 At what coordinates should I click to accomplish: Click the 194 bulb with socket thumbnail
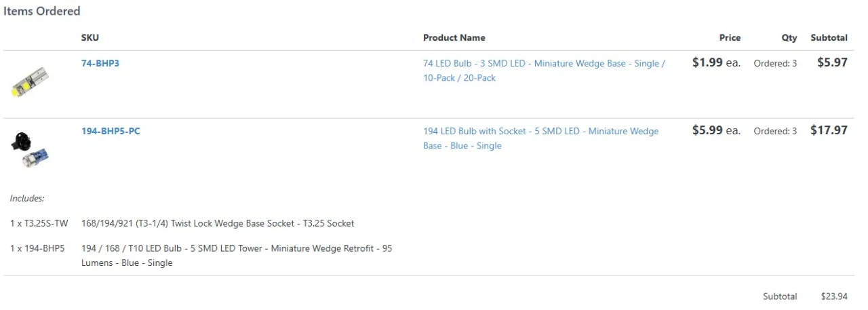pos(31,150)
